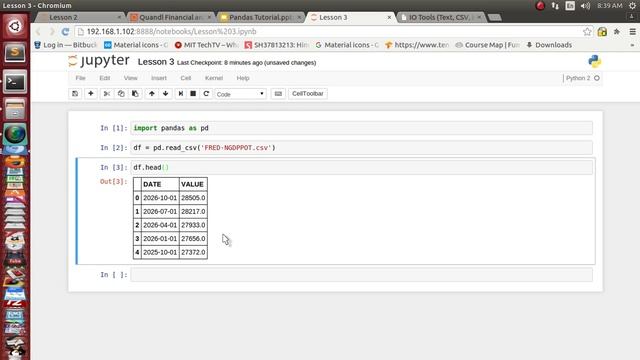Viewport: 640px width, 360px height.
Task: Open the Cell menu
Action: 186,78
